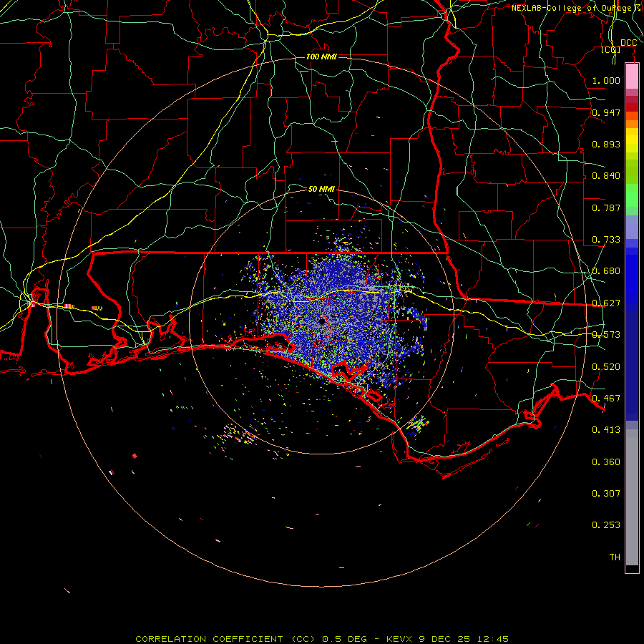Select the 0.680 legend value
Viewport: 644px width, 644px height.
coord(606,271)
